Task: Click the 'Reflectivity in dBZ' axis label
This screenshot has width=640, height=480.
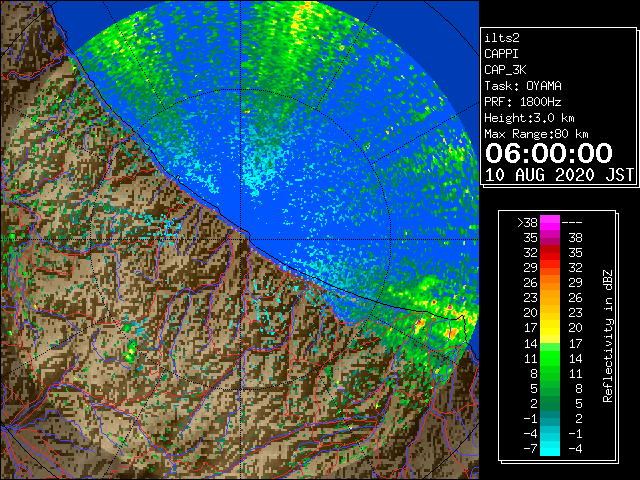Action: pyautogui.click(x=608, y=336)
